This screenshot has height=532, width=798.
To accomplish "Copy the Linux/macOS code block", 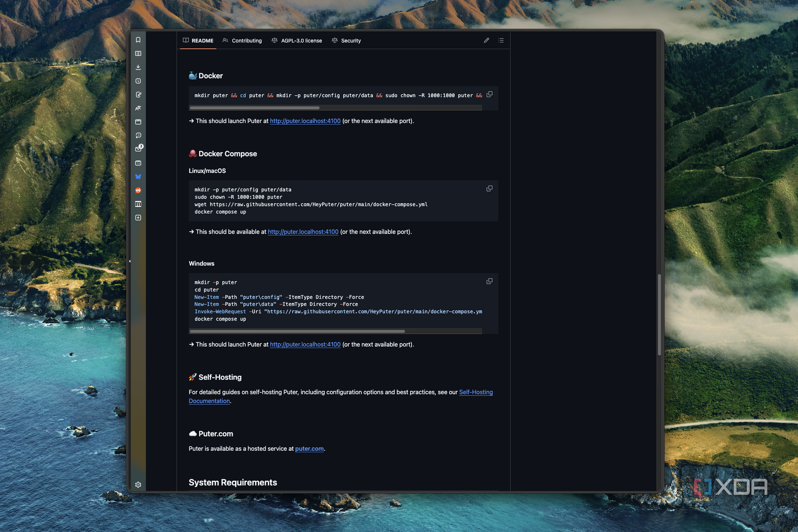I will 489,189.
